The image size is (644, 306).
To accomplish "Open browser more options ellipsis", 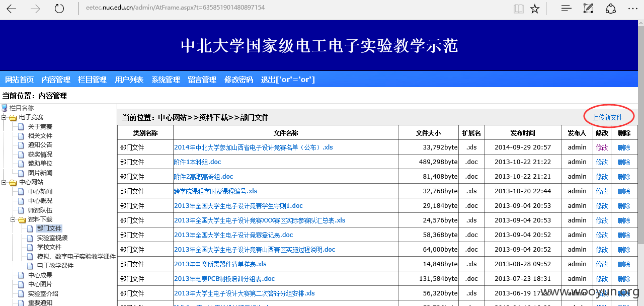I will [633, 9].
